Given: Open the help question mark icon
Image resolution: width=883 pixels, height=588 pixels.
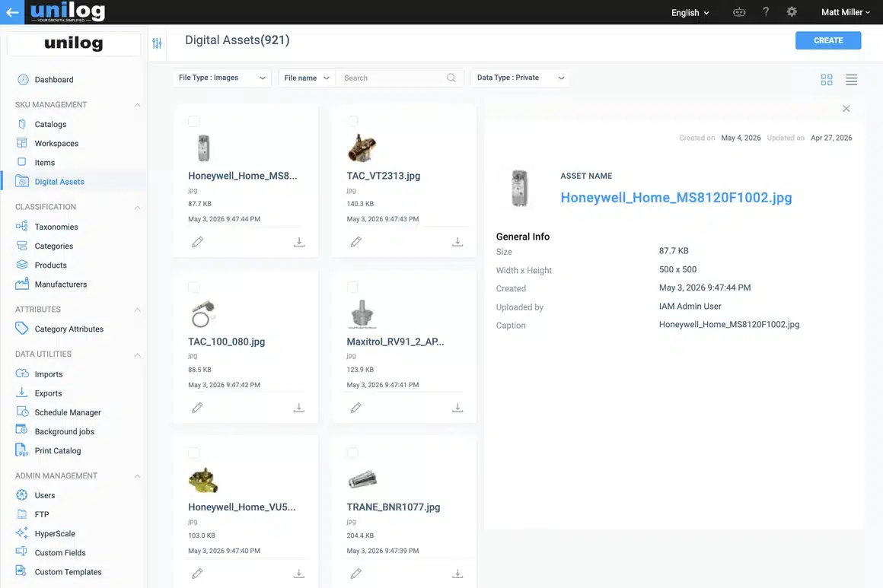Looking at the screenshot, I should (x=765, y=12).
